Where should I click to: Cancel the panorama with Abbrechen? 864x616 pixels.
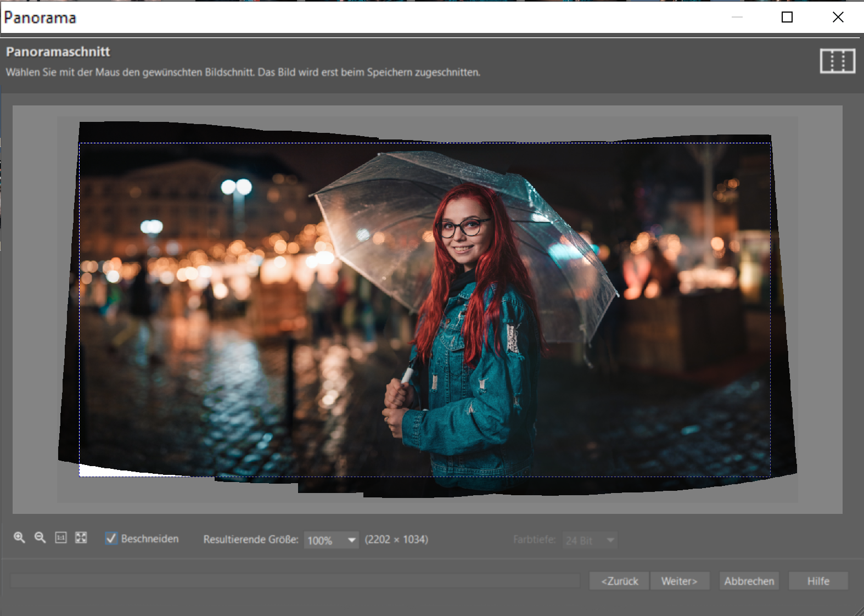pos(749,581)
